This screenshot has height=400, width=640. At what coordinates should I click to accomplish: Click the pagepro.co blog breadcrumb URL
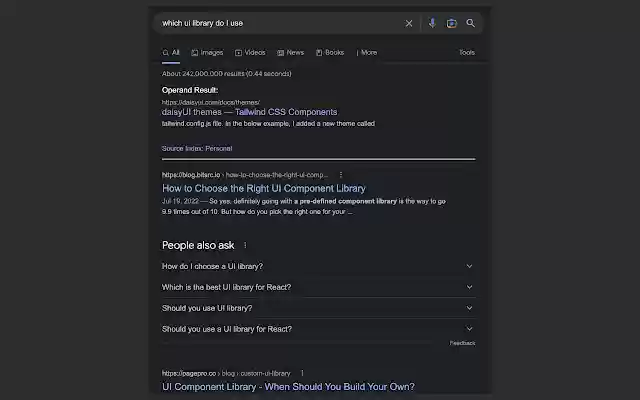coord(226,373)
